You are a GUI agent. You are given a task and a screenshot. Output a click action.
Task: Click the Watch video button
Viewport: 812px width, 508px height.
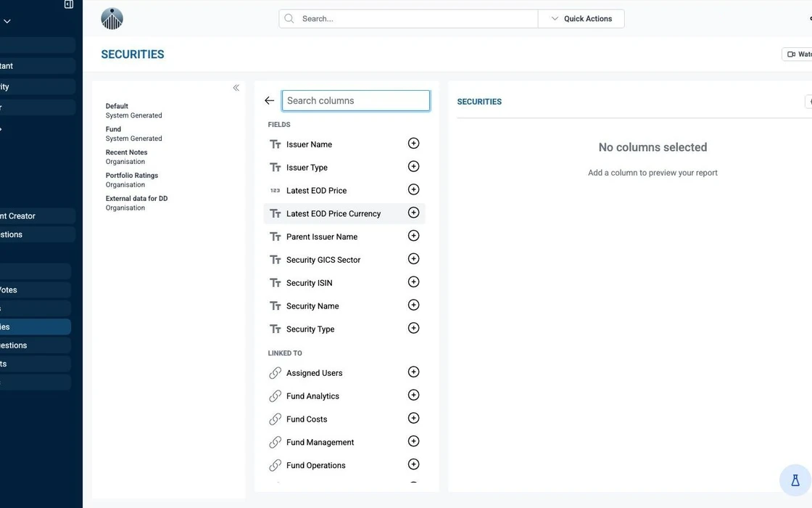pos(797,54)
